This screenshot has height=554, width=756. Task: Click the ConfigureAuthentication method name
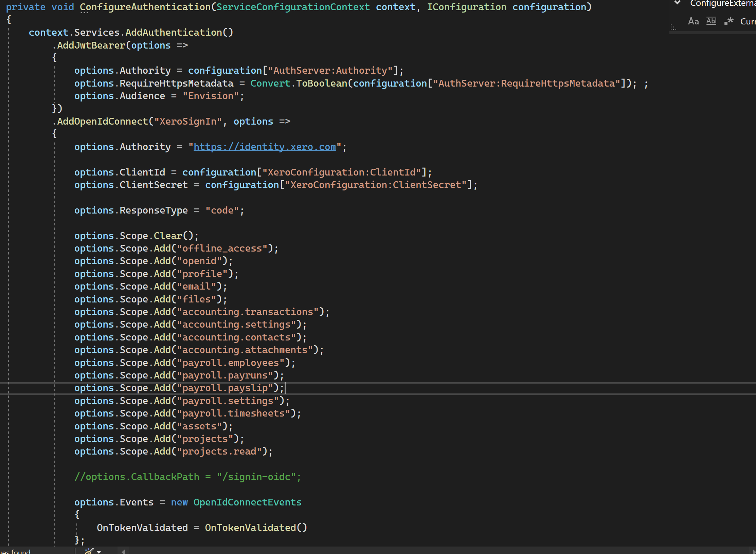145,7
